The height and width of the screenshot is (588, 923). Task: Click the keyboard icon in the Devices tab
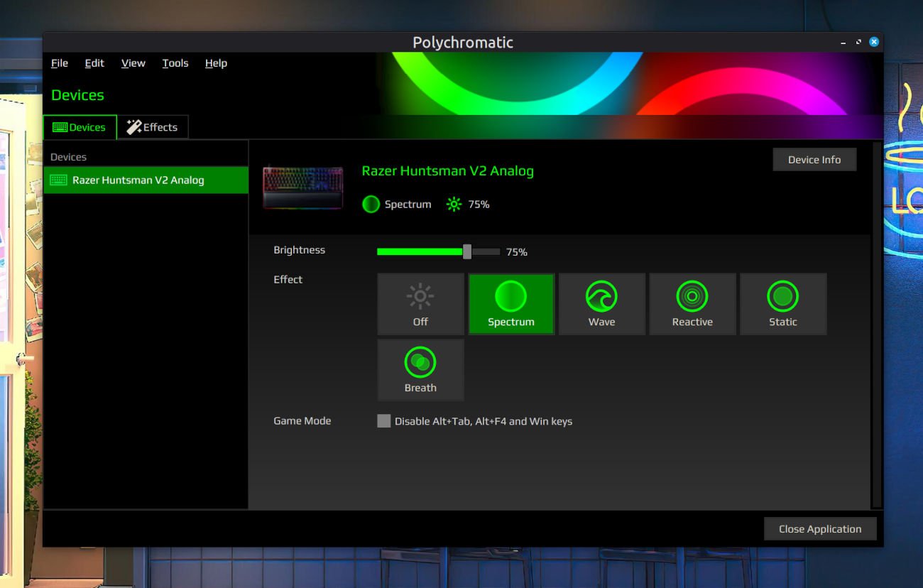point(60,127)
